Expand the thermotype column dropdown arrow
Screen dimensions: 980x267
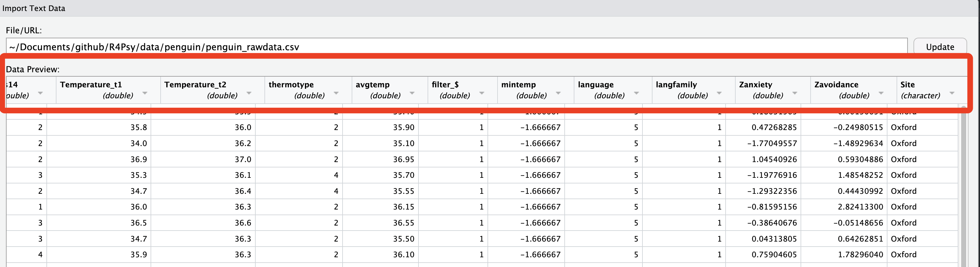point(336,93)
